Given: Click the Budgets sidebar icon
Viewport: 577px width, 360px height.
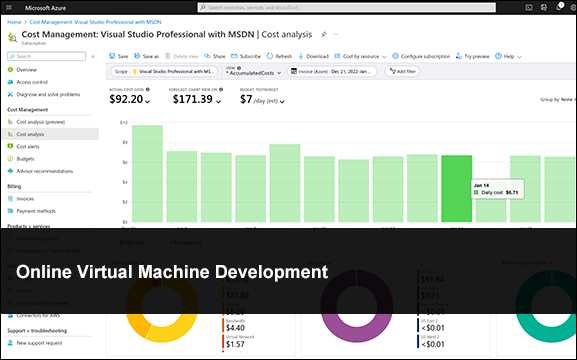Looking at the screenshot, I should coord(10,159).
